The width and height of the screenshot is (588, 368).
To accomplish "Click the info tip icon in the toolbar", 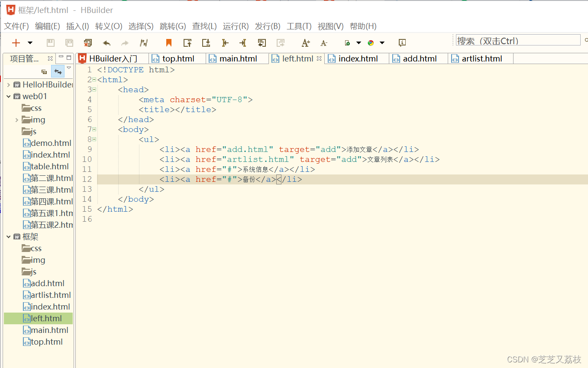I will coord(402,43).
